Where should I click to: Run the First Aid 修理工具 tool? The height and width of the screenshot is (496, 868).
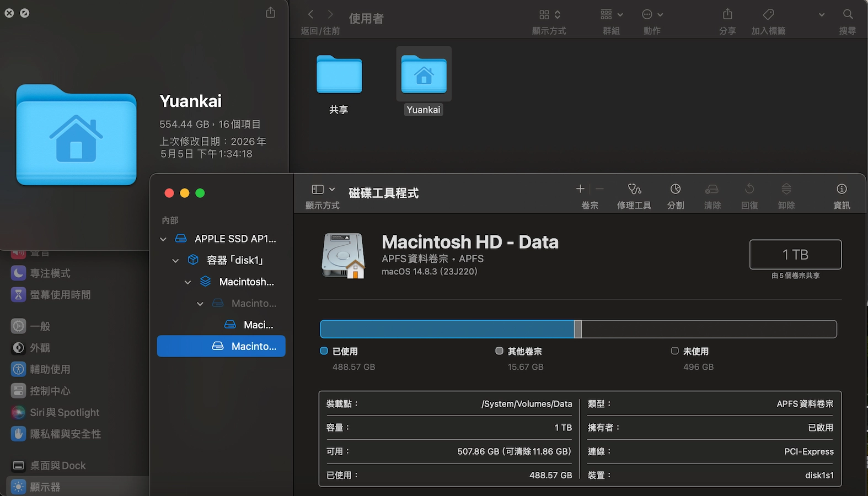pyautogui.click(x=634, y=189)
